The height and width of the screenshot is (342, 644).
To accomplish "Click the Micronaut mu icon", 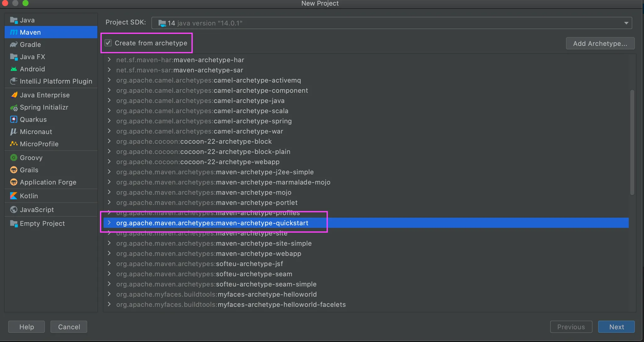I will (x=14, y=132).
